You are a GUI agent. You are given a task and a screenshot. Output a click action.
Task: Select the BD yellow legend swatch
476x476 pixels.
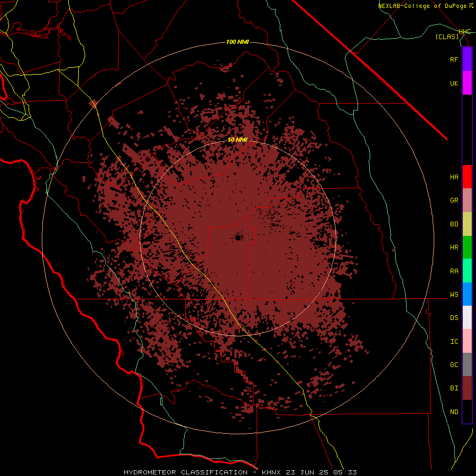467,224
